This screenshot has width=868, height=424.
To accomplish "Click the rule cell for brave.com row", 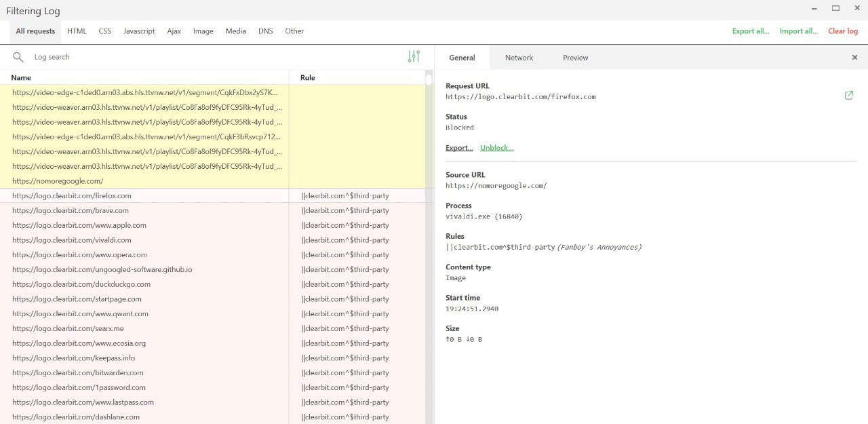I will [346, 210].
